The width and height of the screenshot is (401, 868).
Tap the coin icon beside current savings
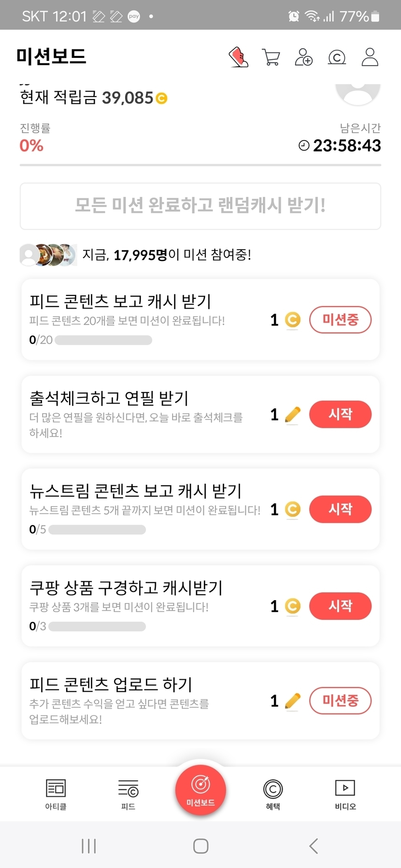coord(161,98)
